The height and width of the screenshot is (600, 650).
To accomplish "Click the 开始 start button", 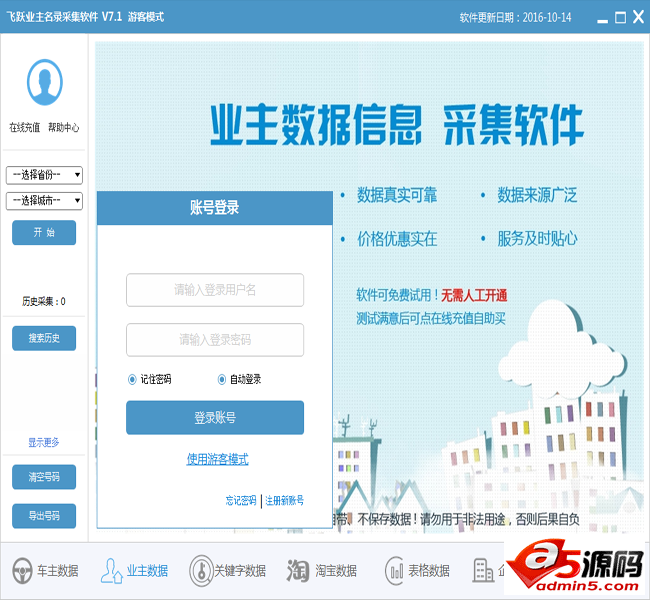I will [44, 232].
